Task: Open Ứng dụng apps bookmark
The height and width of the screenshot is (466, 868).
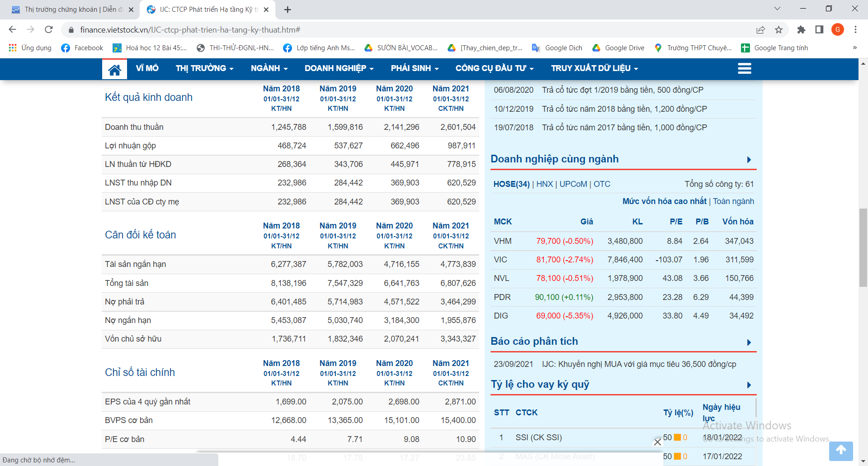Action: (30, 48)
